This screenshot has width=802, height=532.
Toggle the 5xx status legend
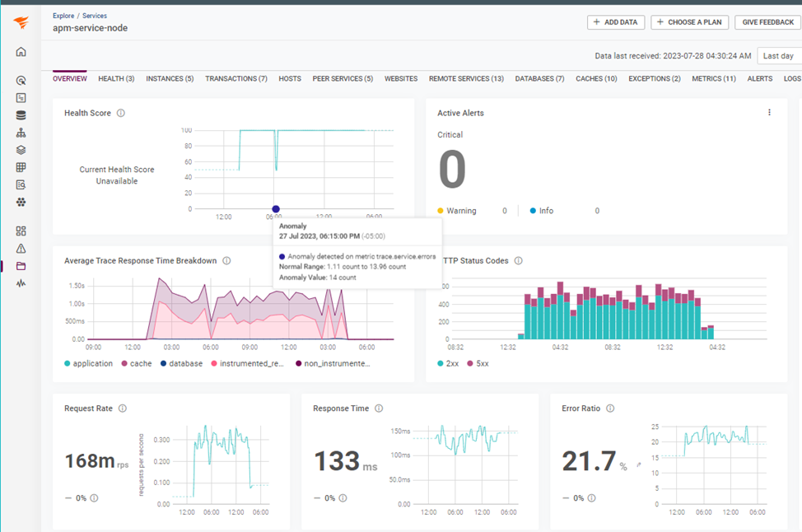pyautogui.click(x=478, y=364)
